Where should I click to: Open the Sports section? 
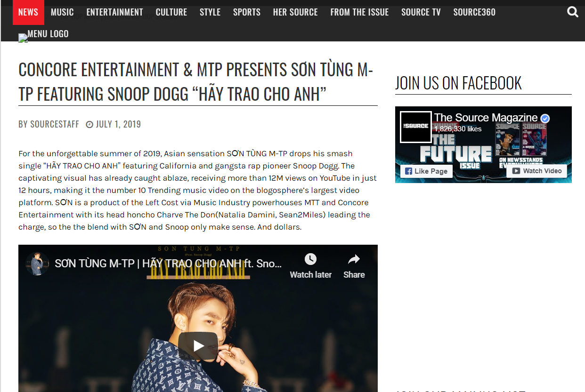point(247,12)
